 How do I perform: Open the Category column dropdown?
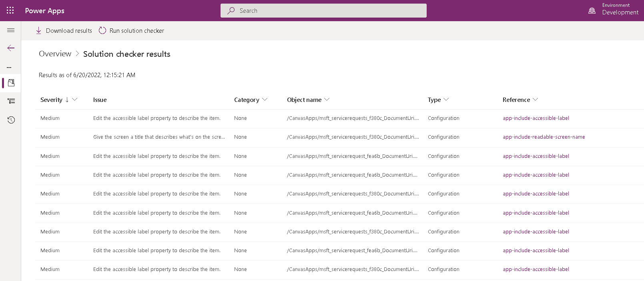pos(265,99)
